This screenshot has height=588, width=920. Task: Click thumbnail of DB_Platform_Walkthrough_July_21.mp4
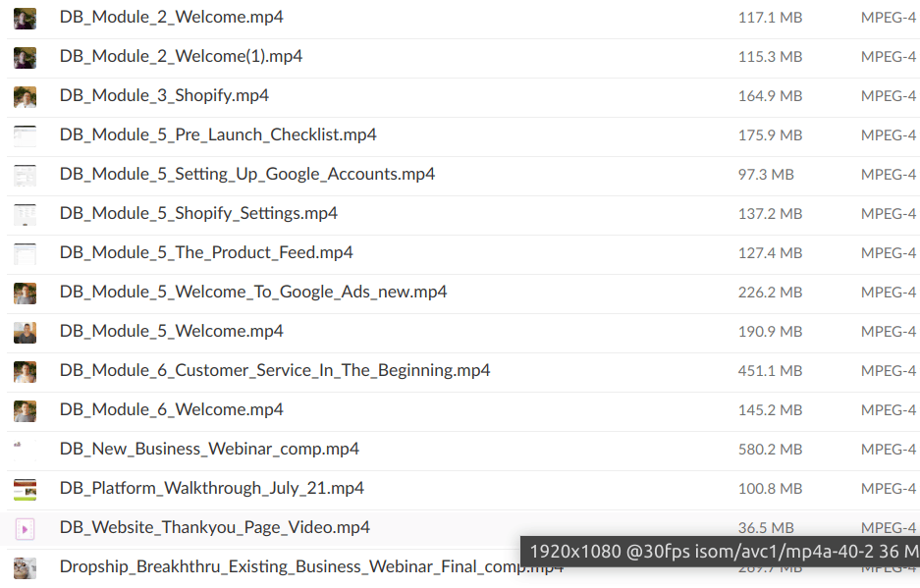pyautogui.click(x=25, y=489)
